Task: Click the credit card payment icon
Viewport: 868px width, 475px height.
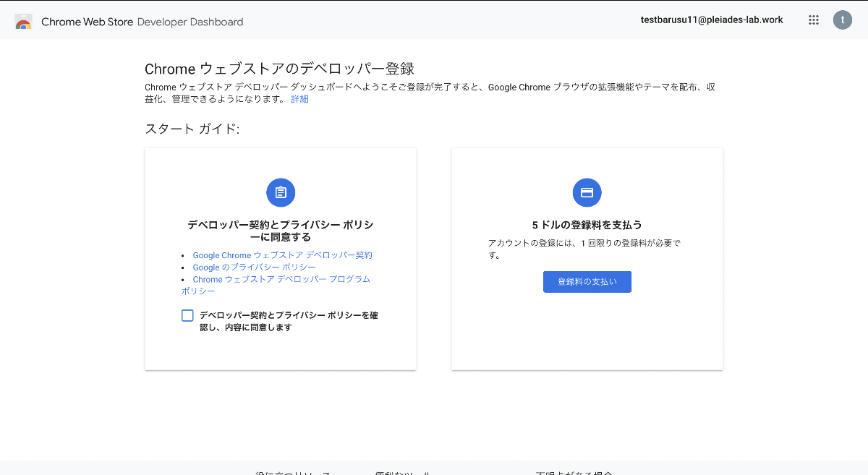Action: tap(587, 192)
